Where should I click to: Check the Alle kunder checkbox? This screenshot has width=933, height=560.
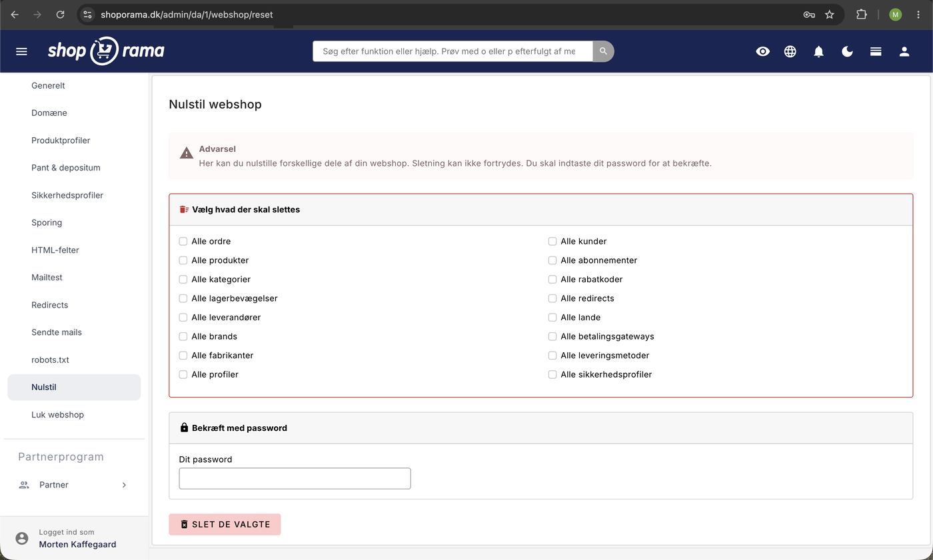[552, 241]
